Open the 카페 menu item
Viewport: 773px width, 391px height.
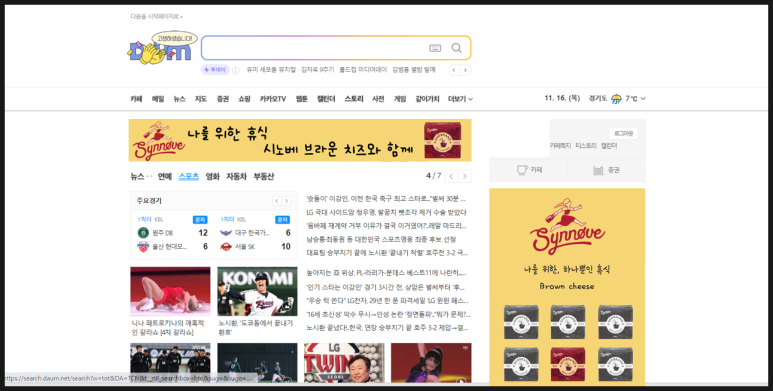pyautogui.click(x=136, y=99)
